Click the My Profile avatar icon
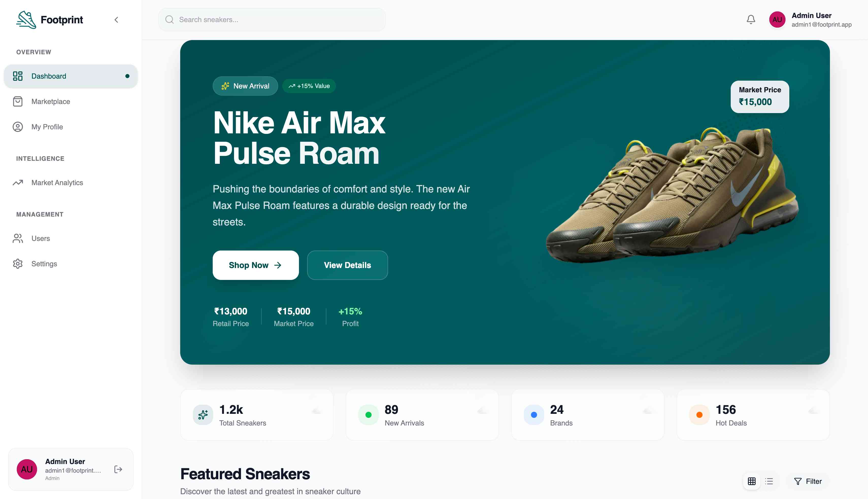Viewport: 868px width, 499px height. (x=18, y=127)
